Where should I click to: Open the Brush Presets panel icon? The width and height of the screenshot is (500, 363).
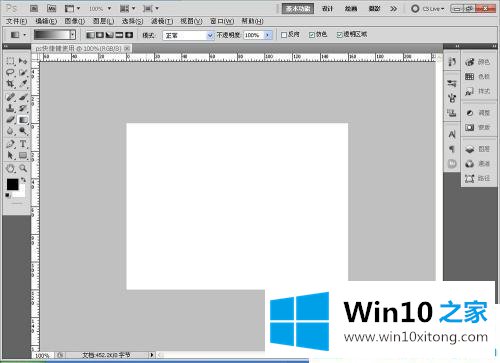[452, 83]
